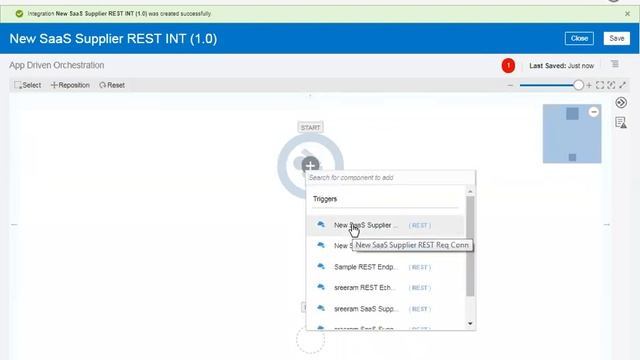The width and height of the screenshot is (640, 360).
Task: Select sreeram REST Ech... trigger
Action: click(385, 288)
